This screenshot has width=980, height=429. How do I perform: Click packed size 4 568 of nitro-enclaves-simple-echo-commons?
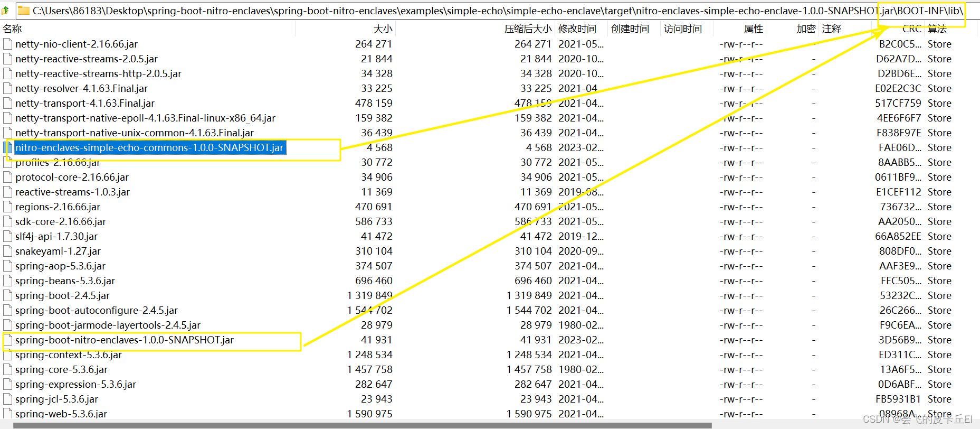pos(539,147)
